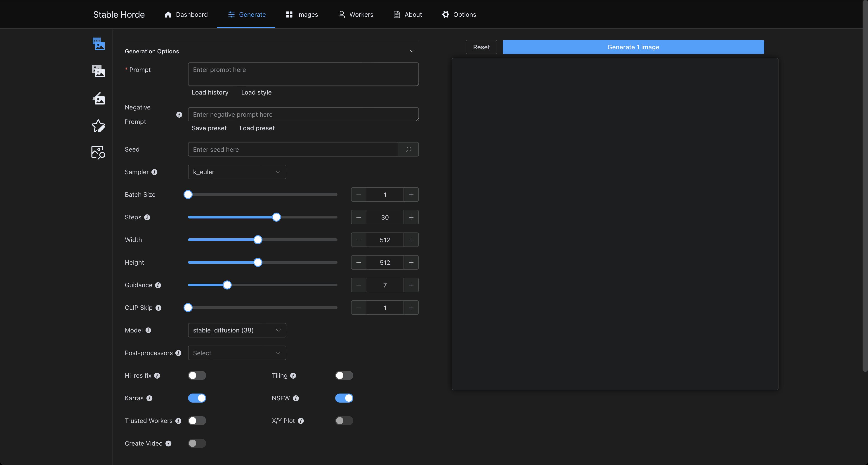Open the Model stable_diffusion dropdown

click(237, 330)
